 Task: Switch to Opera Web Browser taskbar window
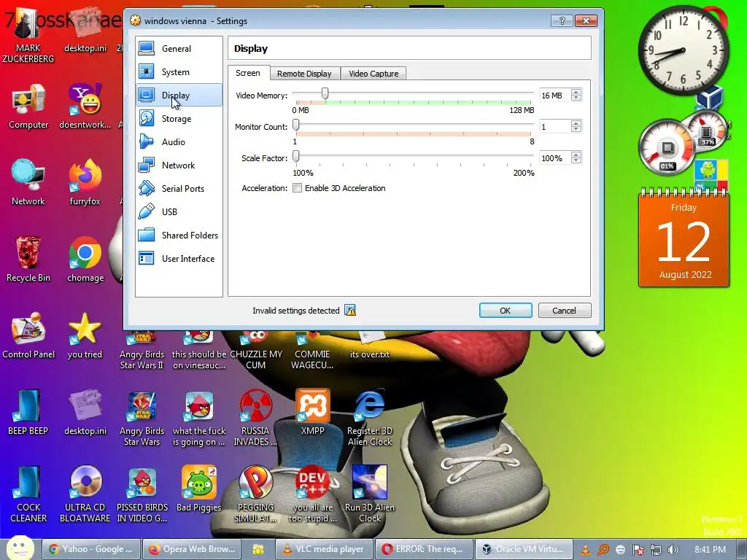192,549
